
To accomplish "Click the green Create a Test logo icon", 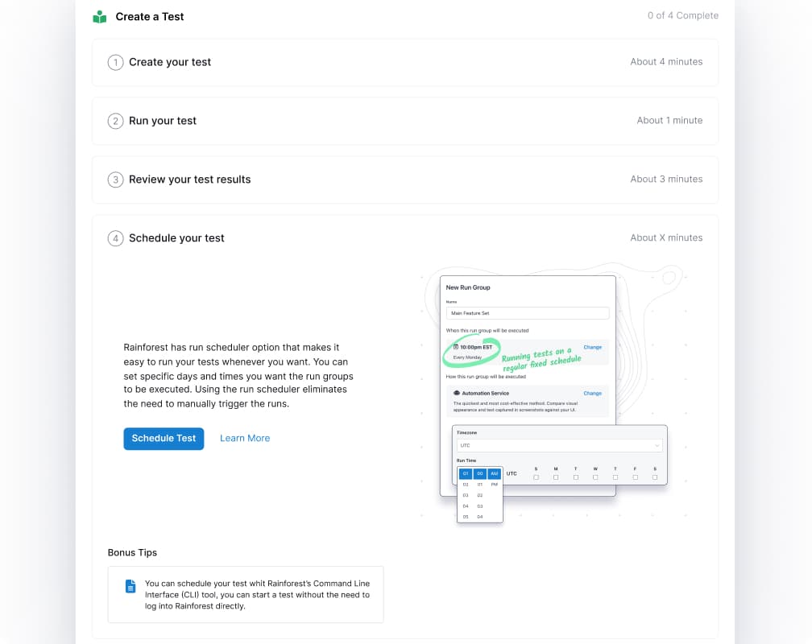I will pyautogui.click(x=99, y=17).
